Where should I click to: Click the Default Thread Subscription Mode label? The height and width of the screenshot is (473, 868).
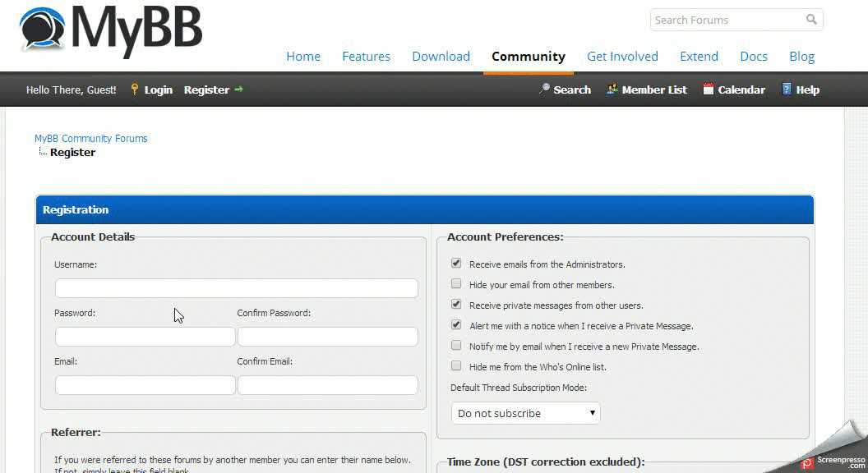[519, 388]
